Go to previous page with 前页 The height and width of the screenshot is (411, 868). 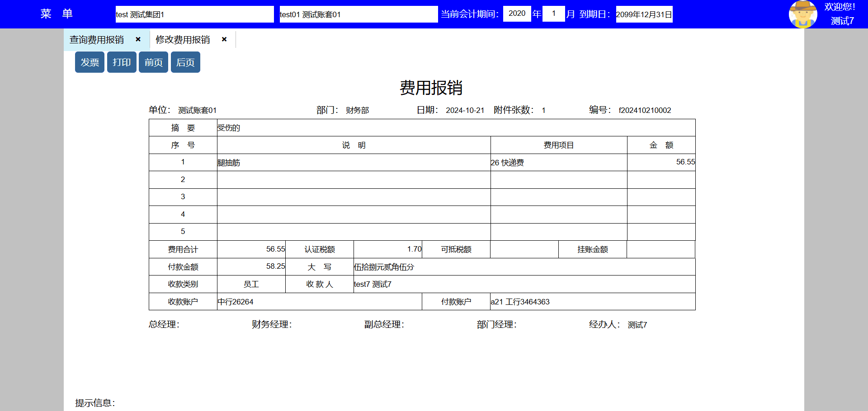(153, 62)
